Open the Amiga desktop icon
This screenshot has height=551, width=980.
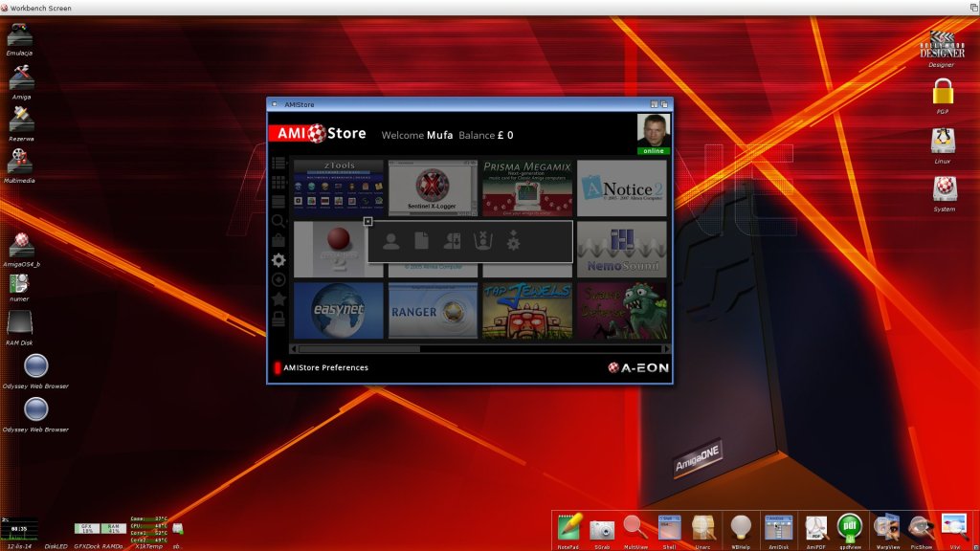21,82
